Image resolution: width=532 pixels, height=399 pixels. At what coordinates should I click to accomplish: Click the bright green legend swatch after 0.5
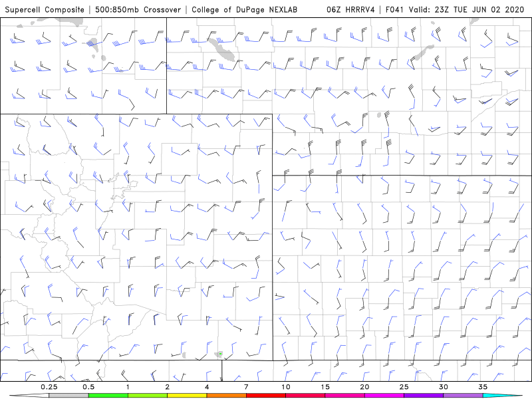(108, 396)
